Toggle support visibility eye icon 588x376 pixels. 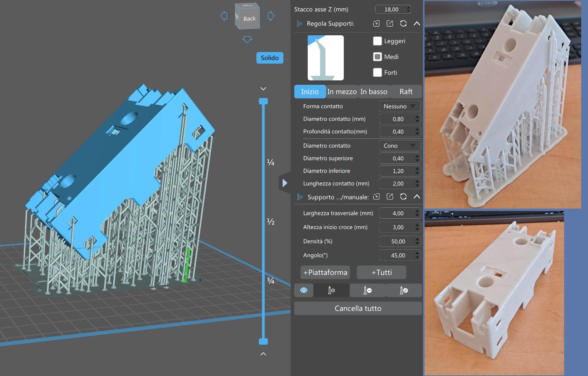tap(304, 290)
